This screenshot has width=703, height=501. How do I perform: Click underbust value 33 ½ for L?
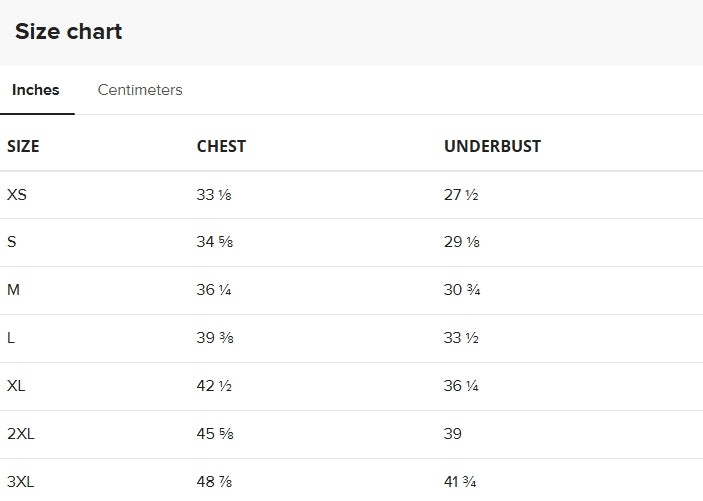coord(461,337)
